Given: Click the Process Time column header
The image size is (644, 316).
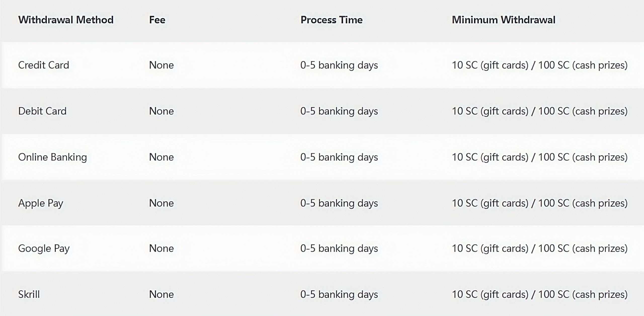Looking at the screenshot, I should click(x=332, y=20).
